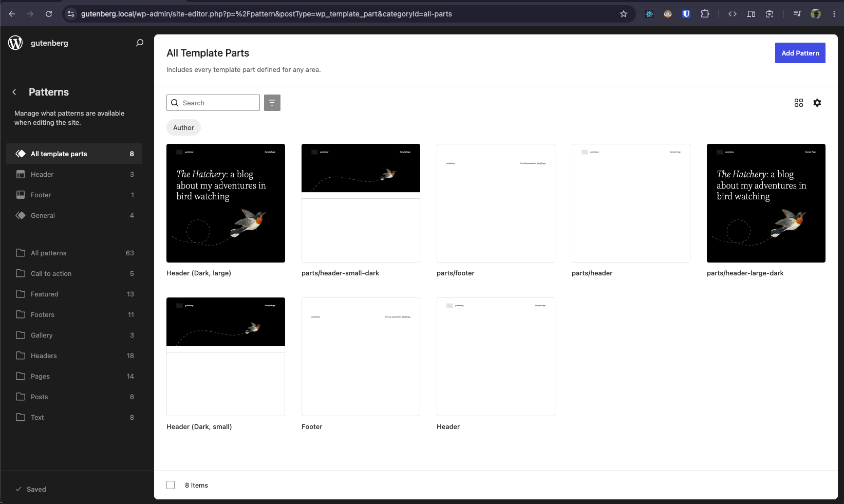Tick the select-all checkbox near 8 Items
The height and width of the screenshot is (504, 844).
[171, 485]
